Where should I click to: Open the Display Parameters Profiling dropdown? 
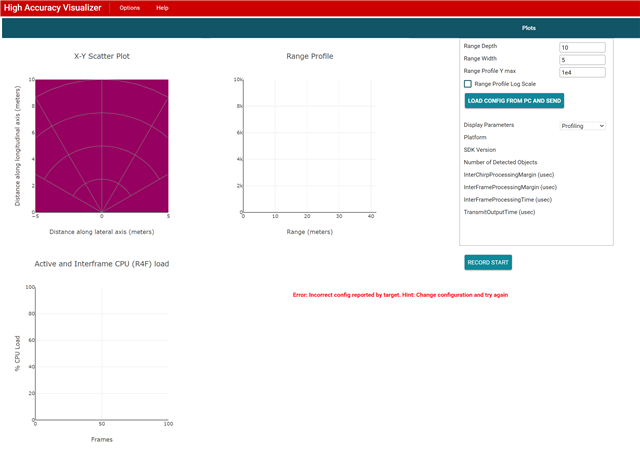[x=582, y=126]
